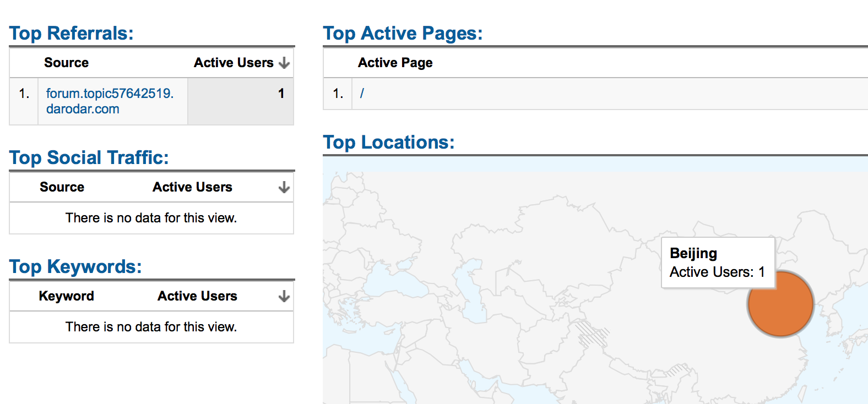Click the orange Beijing location bubble
This screenshot has width=868, height=404.
point(780,303)
